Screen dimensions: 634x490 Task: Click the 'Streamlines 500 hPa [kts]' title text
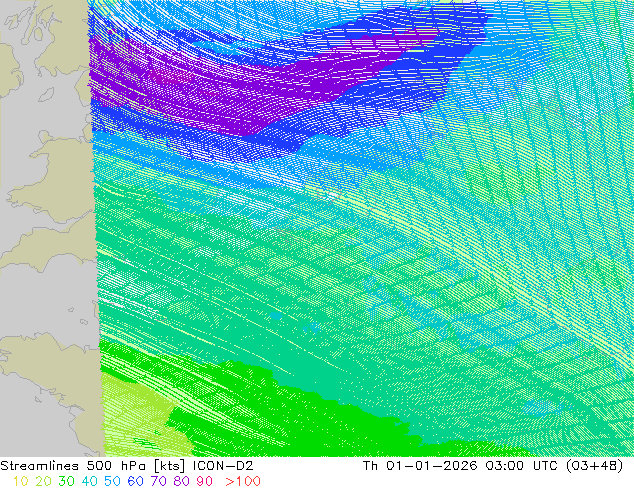coord(93,466)
